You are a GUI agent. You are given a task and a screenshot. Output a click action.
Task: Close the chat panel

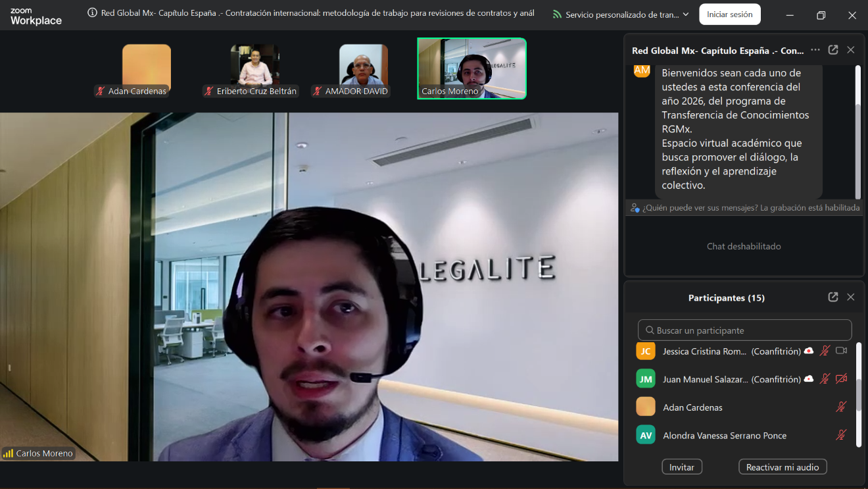851,50
